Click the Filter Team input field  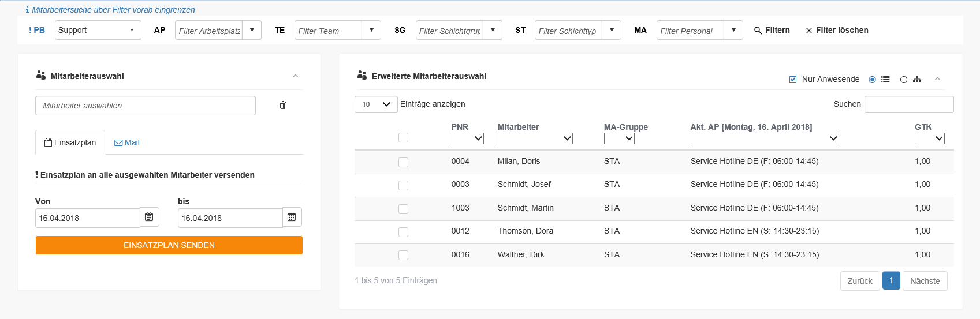[x=328, y=31]
